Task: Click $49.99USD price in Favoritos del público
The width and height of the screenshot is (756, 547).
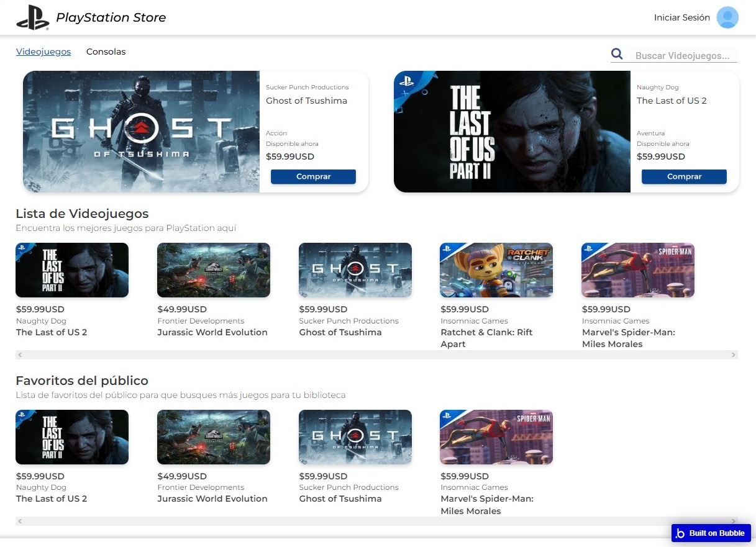Action: pyautogui.click(x=182, y=476)
